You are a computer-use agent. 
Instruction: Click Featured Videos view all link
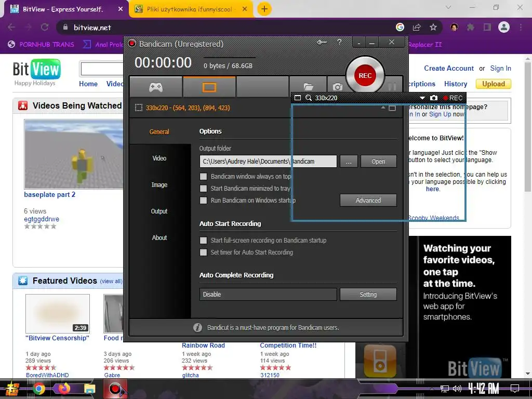click(111, 281)
